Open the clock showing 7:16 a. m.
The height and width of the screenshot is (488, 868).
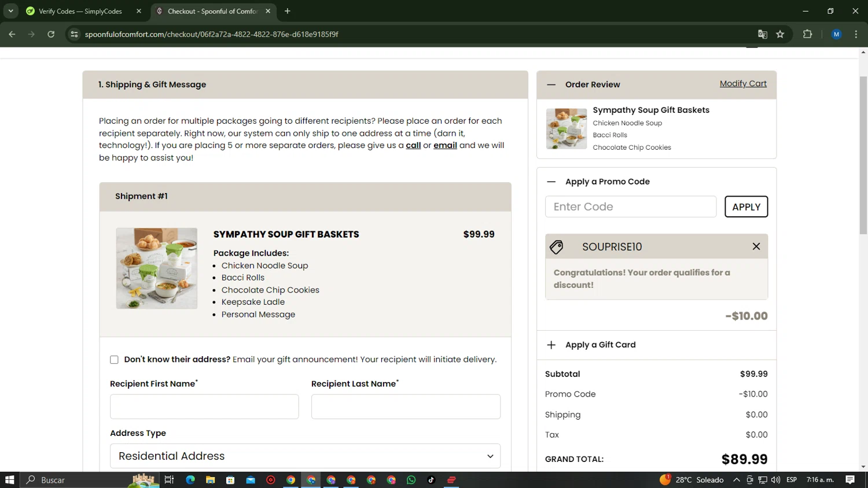coord(820,480)
